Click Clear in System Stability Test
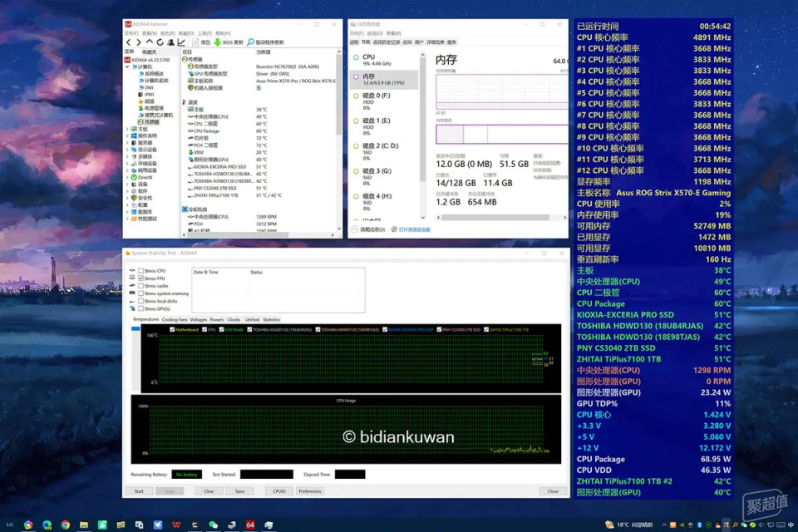Image resolution: width=798 pixels, height=532 pixels. point(209,491)
